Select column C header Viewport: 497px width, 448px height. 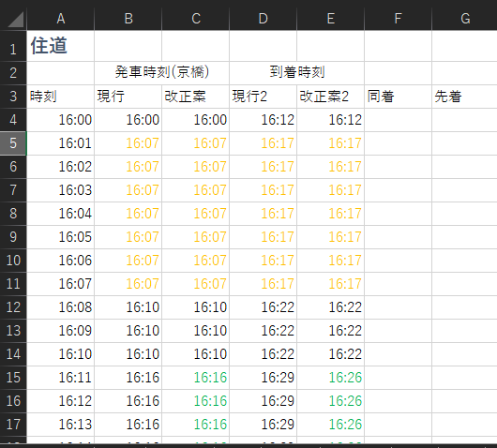click(x=196, y=19)
